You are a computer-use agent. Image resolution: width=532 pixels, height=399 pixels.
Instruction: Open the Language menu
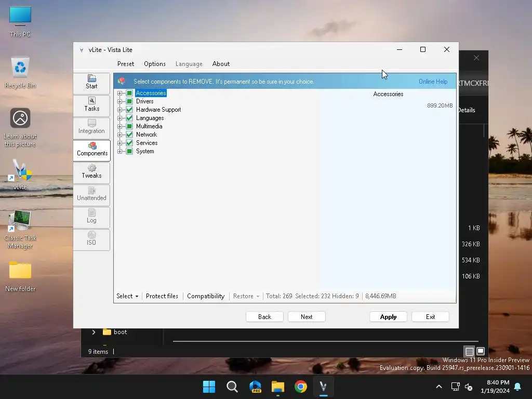[x=189, y=64]
